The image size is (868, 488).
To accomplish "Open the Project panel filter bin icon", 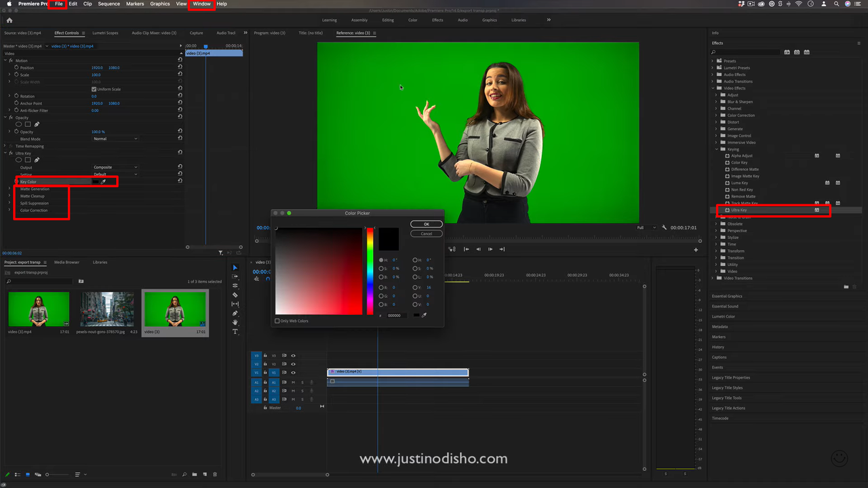I will click(81, 281).
